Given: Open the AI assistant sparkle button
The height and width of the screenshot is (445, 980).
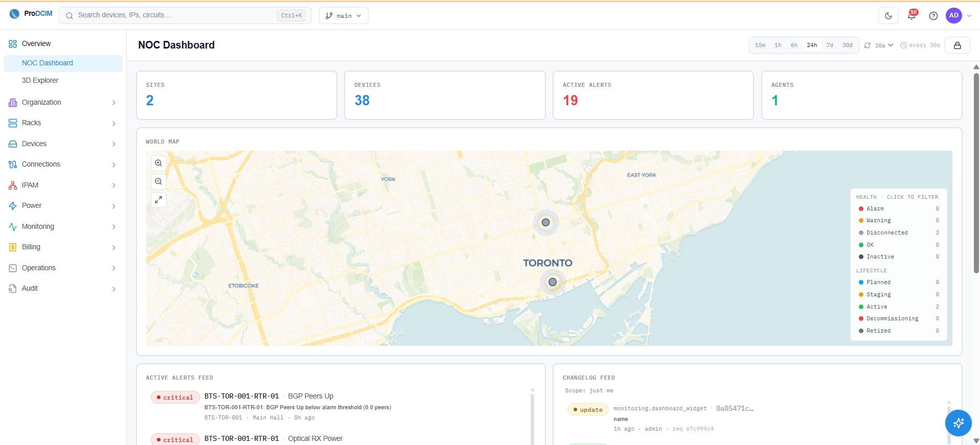Looking at the screenshot, I should [958, 423].
